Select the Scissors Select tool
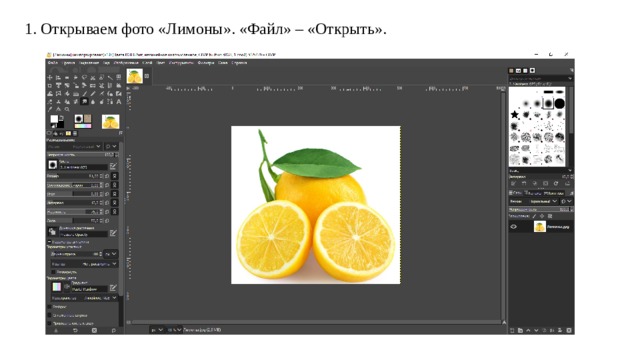This screenshot has width=640, height=360. point(93,78)
